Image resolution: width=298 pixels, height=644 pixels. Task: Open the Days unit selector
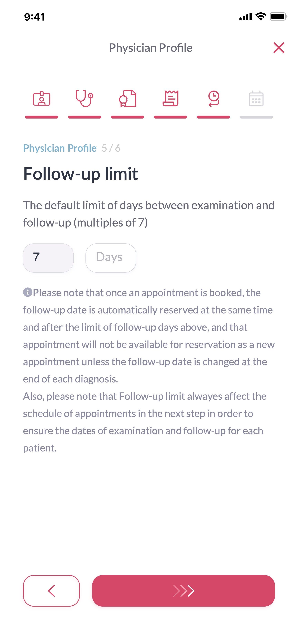(111, 258)
